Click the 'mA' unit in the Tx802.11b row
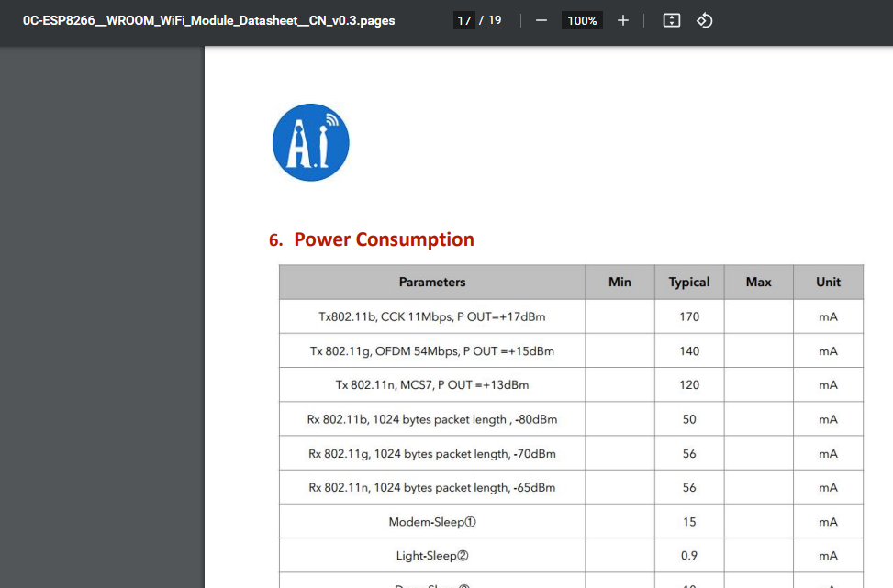The height and width of the screenshot is (588, 893). (x=828, y=316)
